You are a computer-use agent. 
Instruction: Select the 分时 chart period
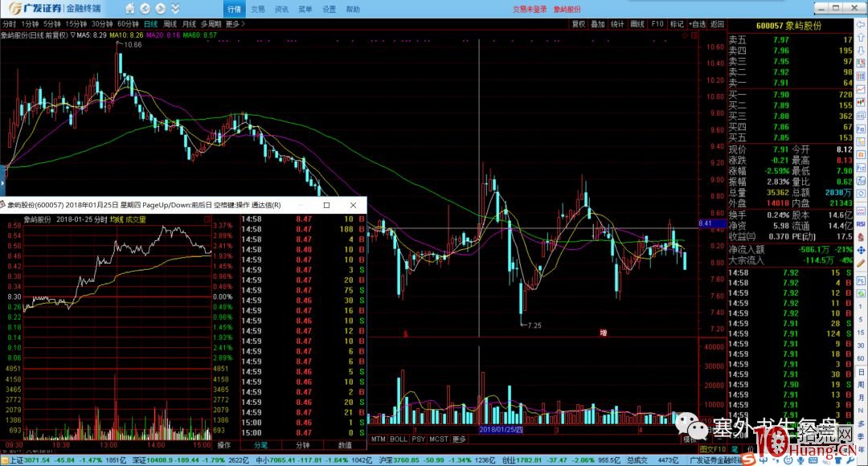tap(10, 24)
